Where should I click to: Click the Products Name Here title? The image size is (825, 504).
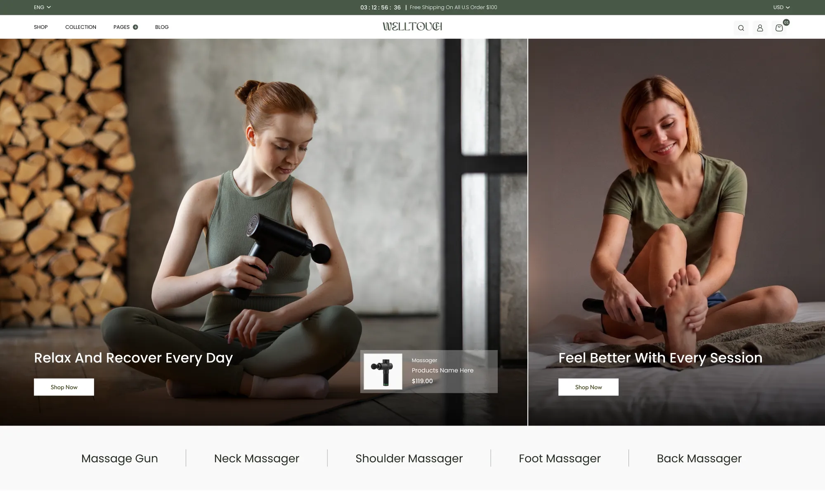[442, 371]
